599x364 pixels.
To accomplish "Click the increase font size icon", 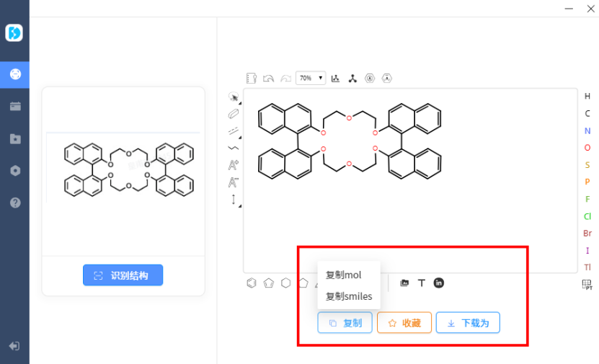I will point(234,165).
